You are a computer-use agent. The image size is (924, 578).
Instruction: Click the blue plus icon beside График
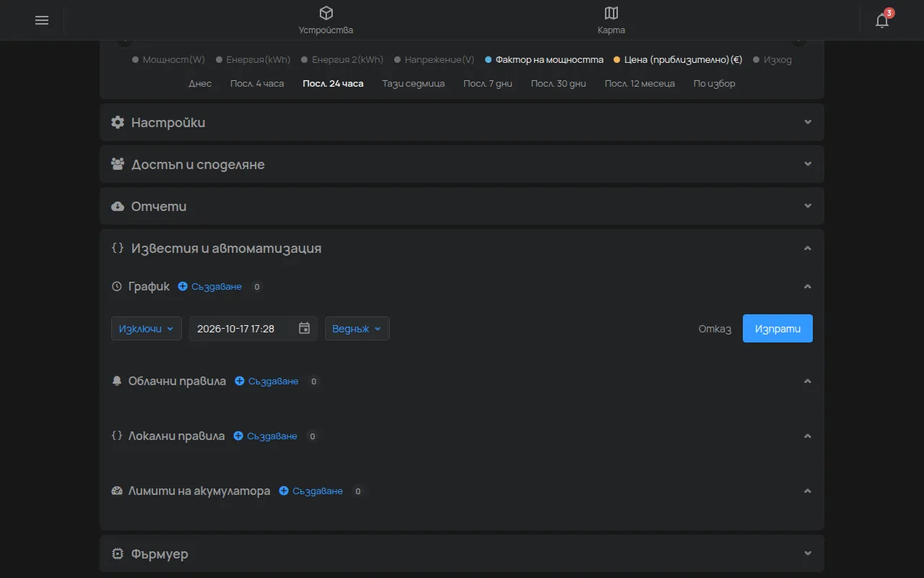[183, 287]
